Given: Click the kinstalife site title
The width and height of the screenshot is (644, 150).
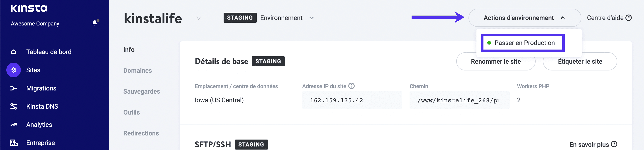Looking at the screenshot, I should click(153, 18).
